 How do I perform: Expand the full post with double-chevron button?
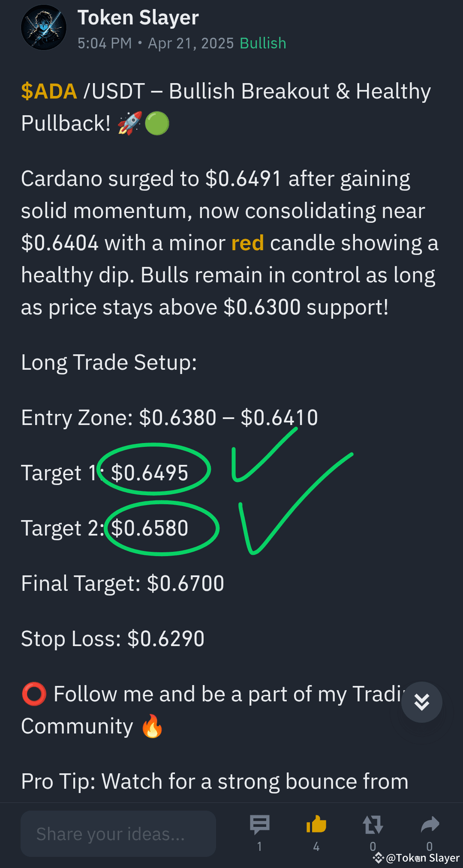[x=421, y=702]
